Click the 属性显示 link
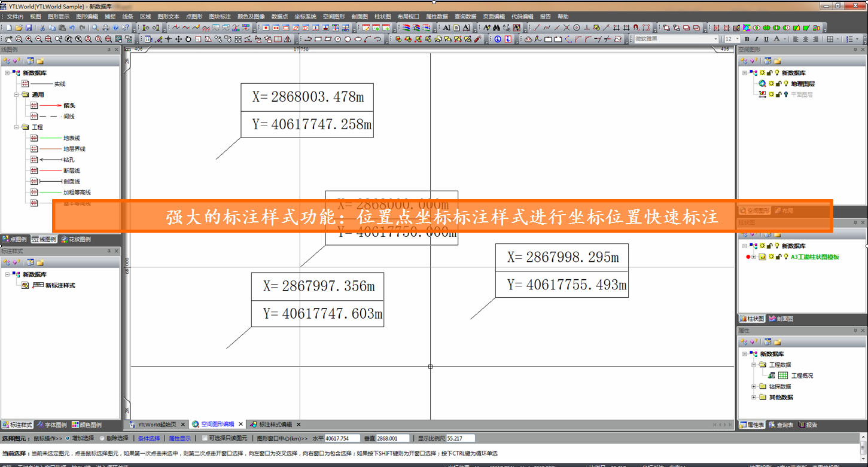 point(179,438)
